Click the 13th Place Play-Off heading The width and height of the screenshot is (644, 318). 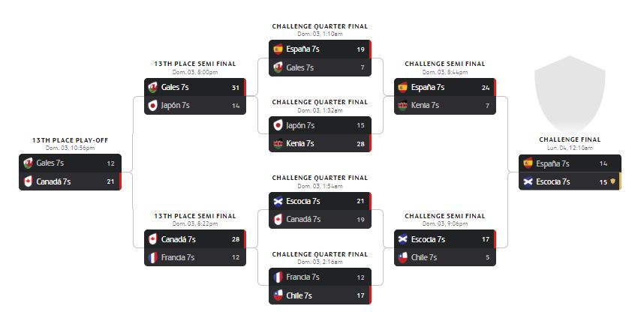click(69, 140)
